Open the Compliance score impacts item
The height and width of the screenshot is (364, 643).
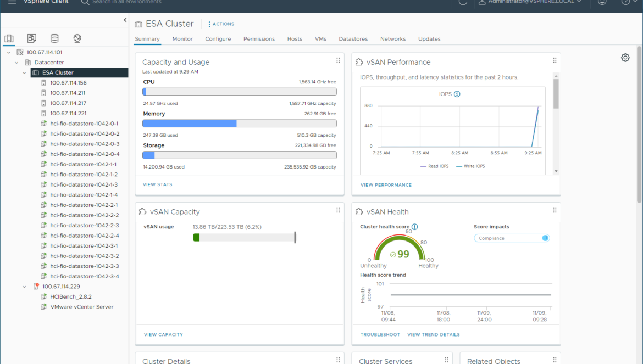click(x=511, y=238)
